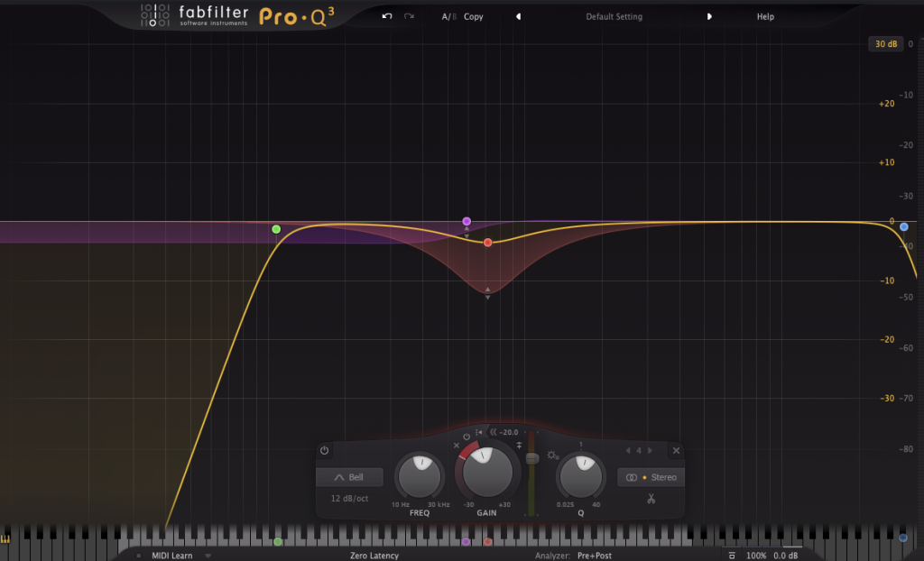Screen dimensions: 924x561
Task: Open the Default Setting preset menu
Action: [614, 16]
